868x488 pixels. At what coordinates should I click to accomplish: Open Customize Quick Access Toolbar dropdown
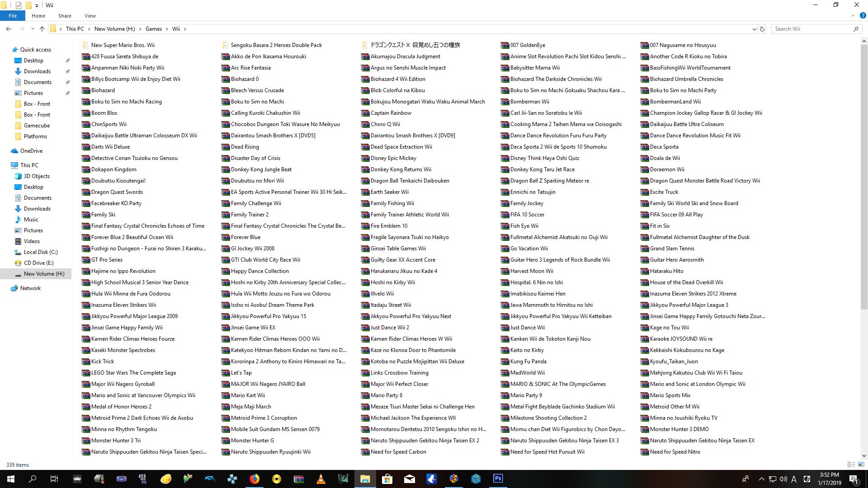(x=37, y=5)
